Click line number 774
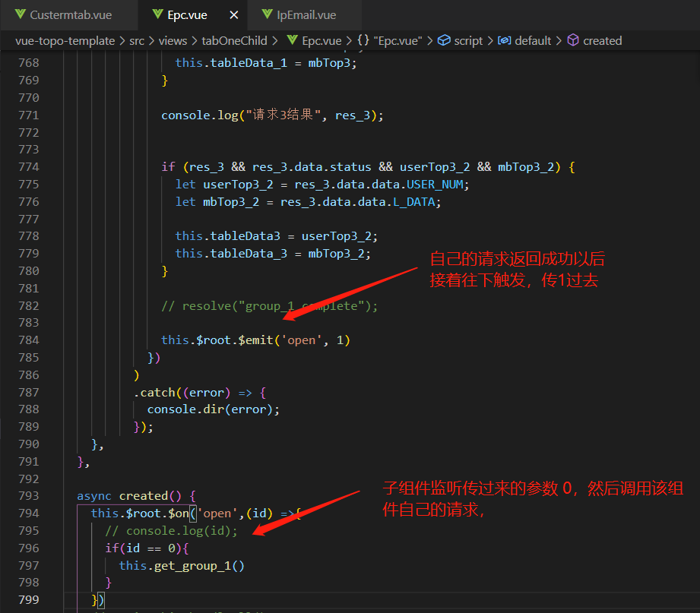The height and width of the screenshot is (613, 700). [x=29, y=167]
